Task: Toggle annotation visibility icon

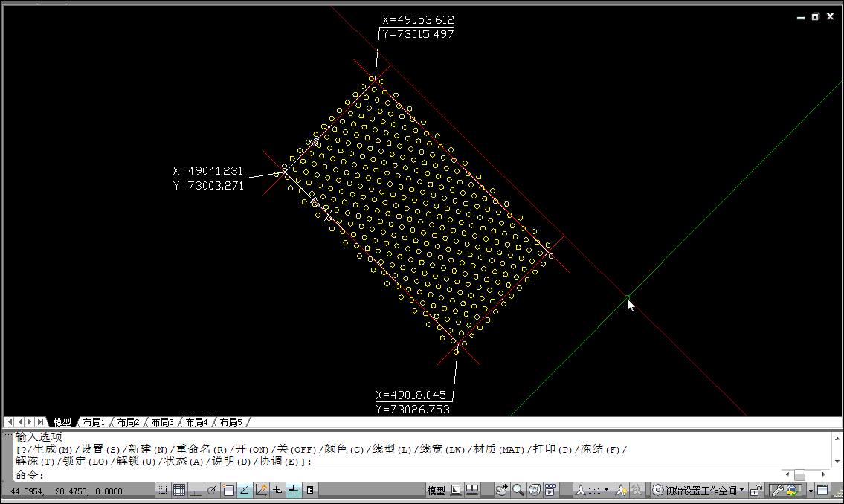Action: tap(621, 490)
